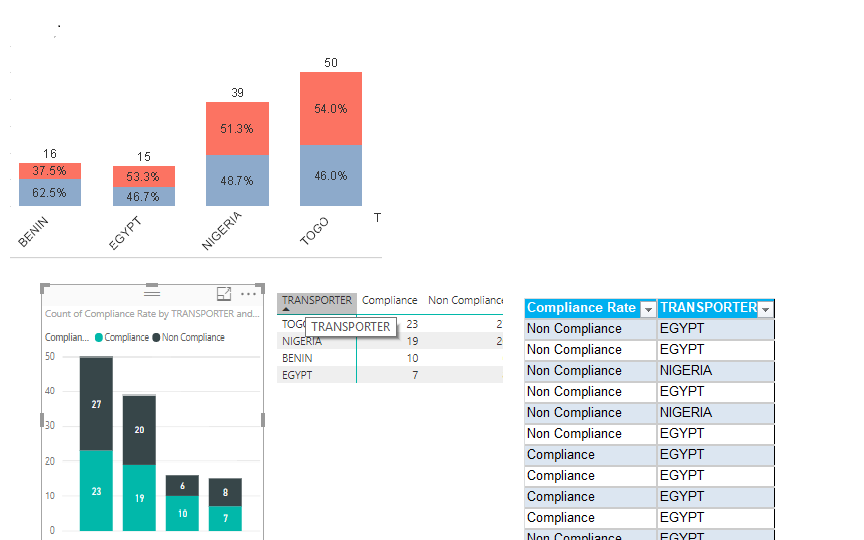Select the teal bar segment labeled 19
Screen dimensions: 864x540
139,498
